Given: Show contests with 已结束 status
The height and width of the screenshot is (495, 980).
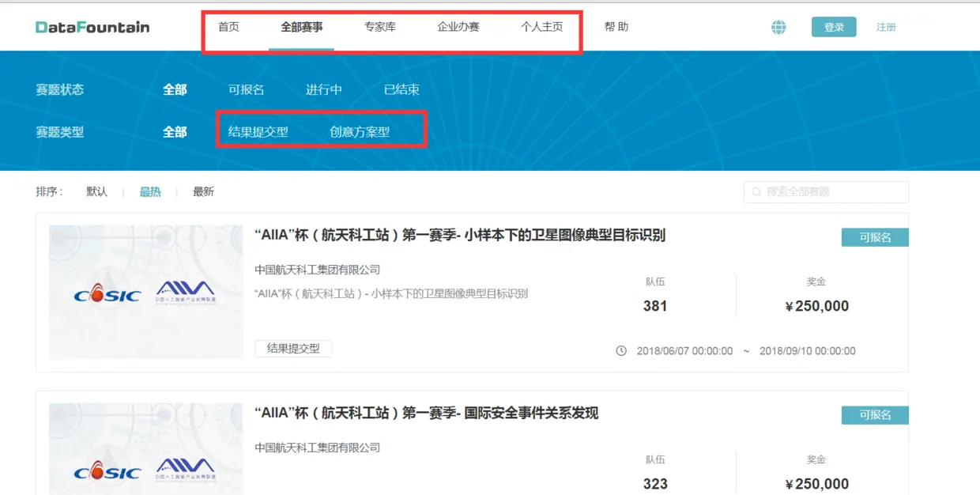Looking at the screenshot, I should point(401,89).
